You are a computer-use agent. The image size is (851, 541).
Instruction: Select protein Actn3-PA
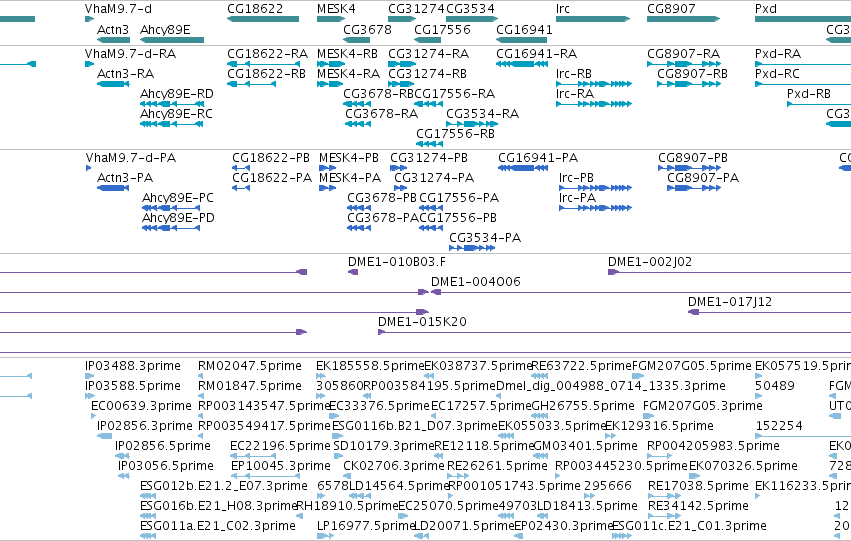coord(113,188)
